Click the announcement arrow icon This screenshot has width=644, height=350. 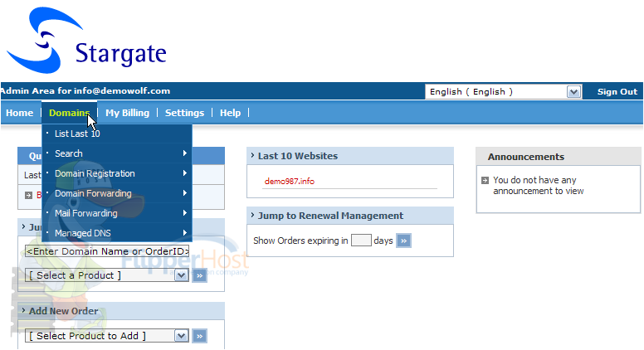485,180
